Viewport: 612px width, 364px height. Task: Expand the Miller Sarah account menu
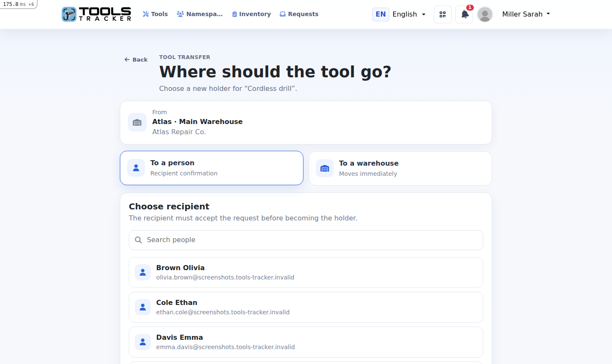pyautogui.click(x=526, y=14)
